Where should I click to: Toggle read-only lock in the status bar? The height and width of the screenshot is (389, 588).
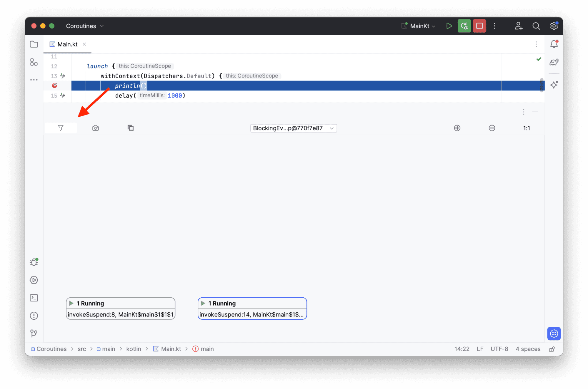[552, 349]
